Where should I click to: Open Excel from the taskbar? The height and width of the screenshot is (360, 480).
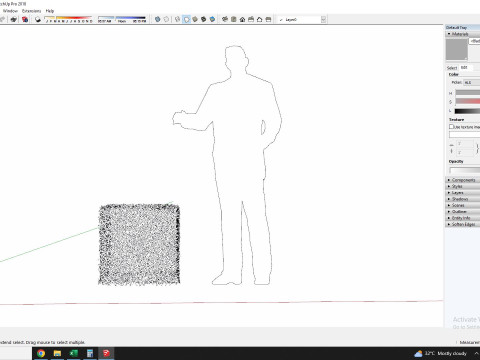[x=74, y=353]
